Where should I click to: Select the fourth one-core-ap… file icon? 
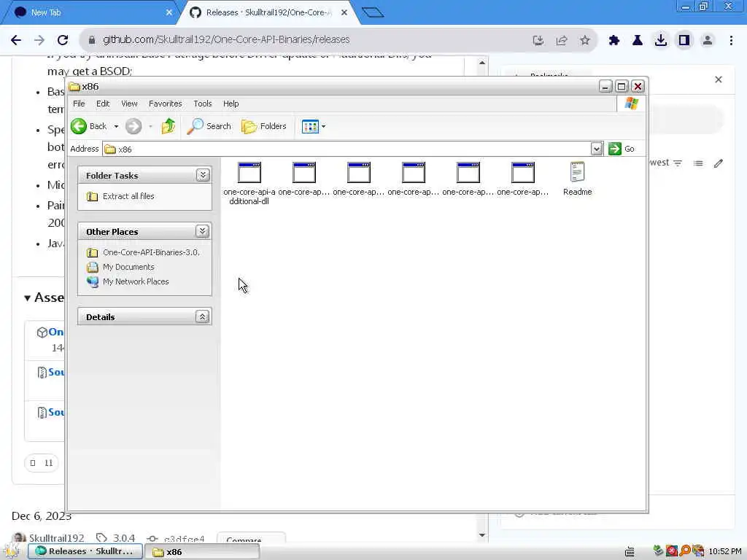tap(413, 179)
